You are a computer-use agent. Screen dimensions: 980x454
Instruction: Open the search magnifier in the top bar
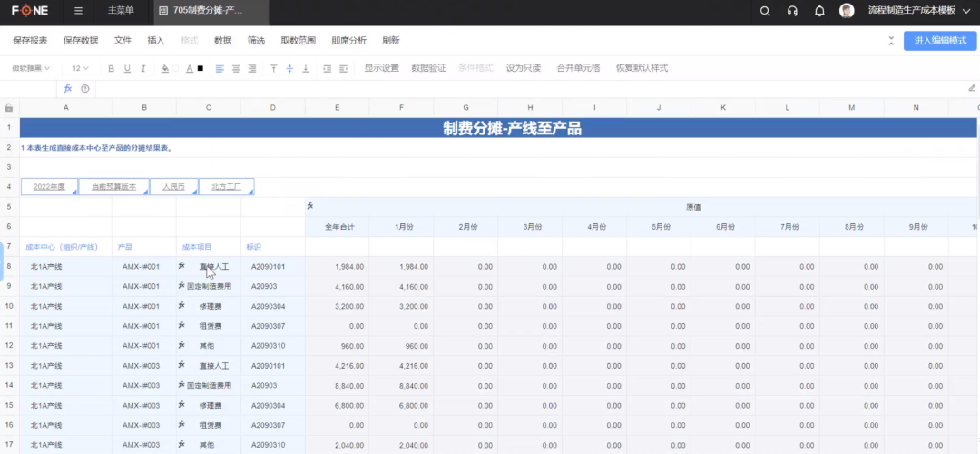(764, 11)
